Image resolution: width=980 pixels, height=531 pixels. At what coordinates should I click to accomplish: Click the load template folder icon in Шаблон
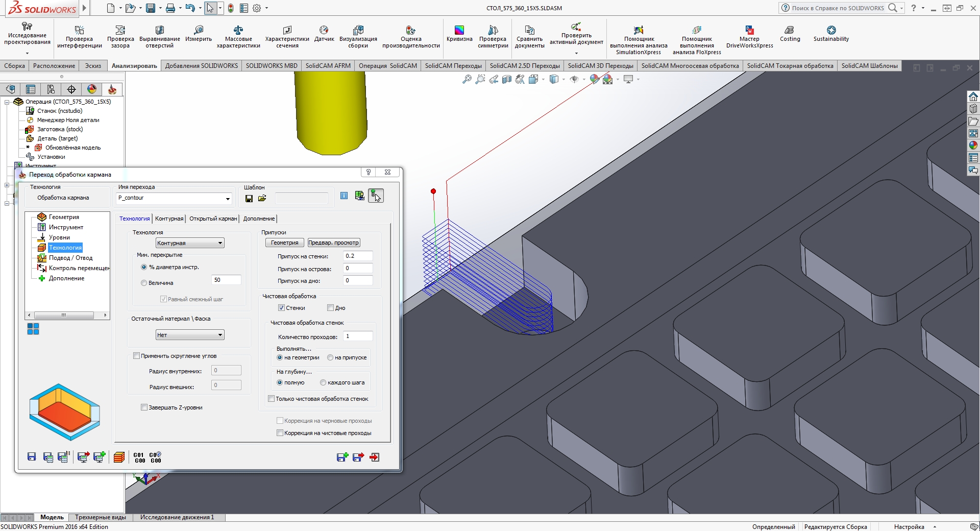262,198
